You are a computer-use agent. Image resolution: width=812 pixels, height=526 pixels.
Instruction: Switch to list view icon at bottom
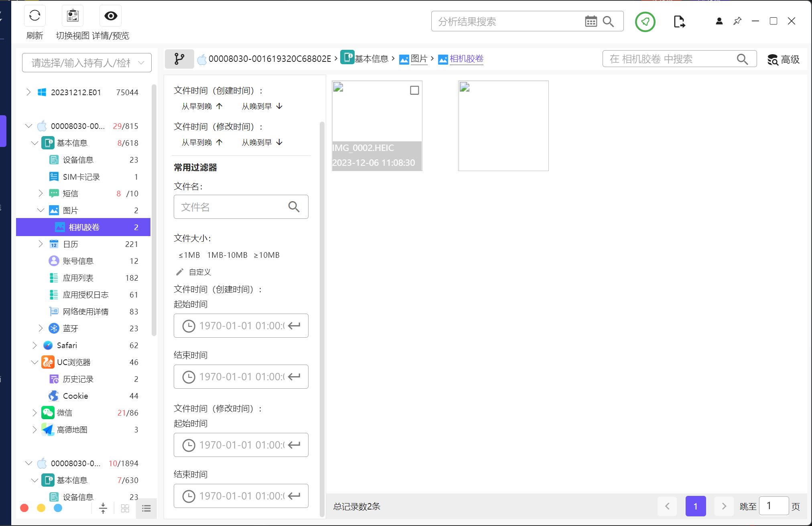(x=146, y=508)
